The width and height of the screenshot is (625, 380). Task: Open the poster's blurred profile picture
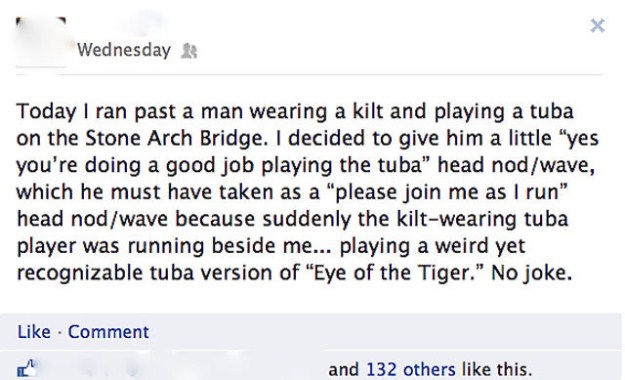[x=41, y=41]
